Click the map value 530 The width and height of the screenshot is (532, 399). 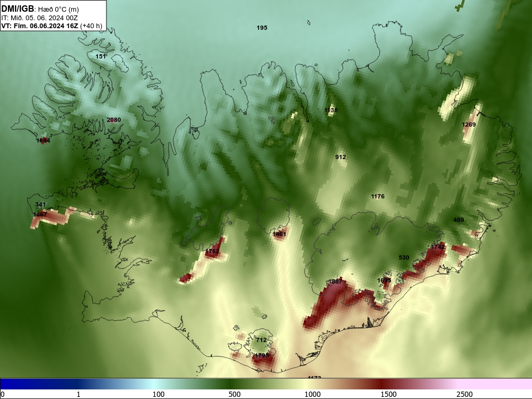click(x=404, y=257)
